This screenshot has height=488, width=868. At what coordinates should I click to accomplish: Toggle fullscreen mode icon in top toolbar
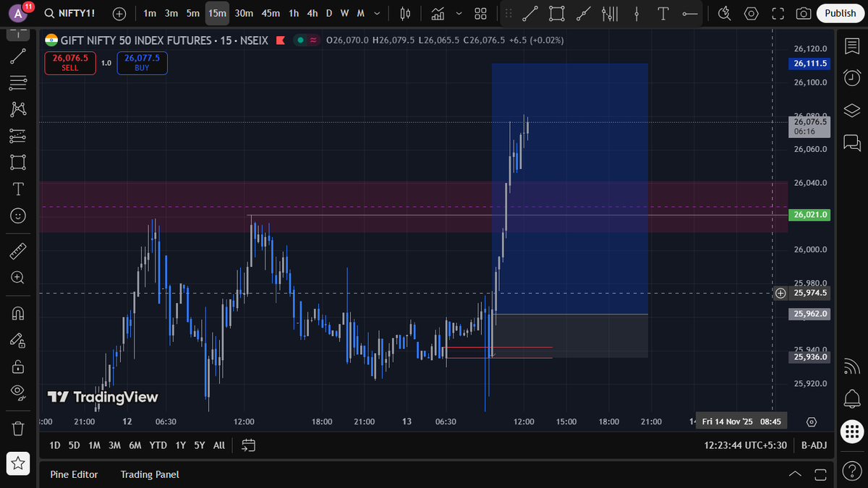point(778,13)
